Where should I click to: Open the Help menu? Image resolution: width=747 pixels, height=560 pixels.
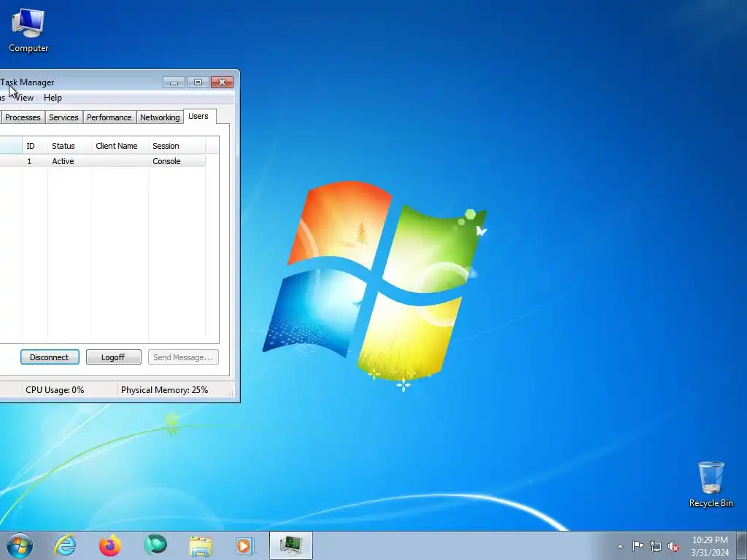point(53,98)
